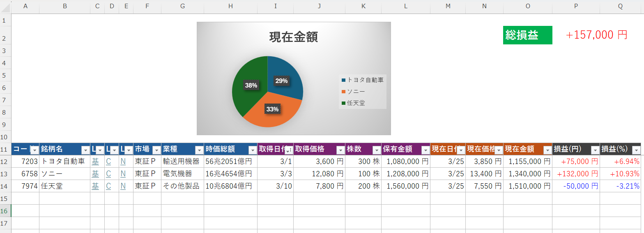This screenshot has height=233, width=644.
Task: Select the ソニー name cell
Action: 65,174
